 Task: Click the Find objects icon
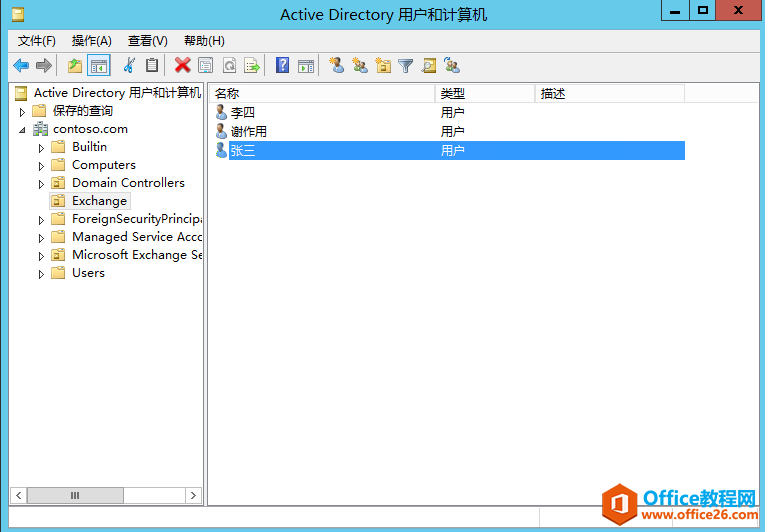click(x=429, y=65)
